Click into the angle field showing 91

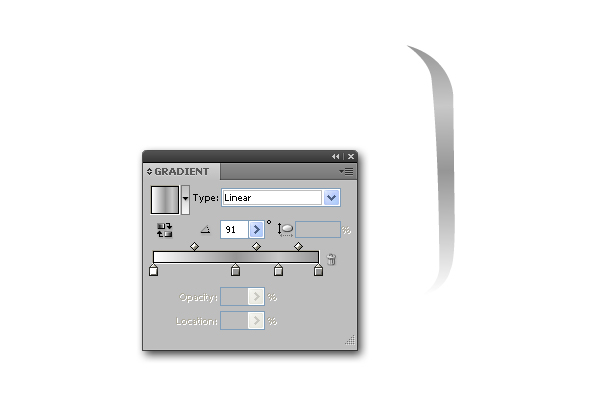[x=235, y=230]
